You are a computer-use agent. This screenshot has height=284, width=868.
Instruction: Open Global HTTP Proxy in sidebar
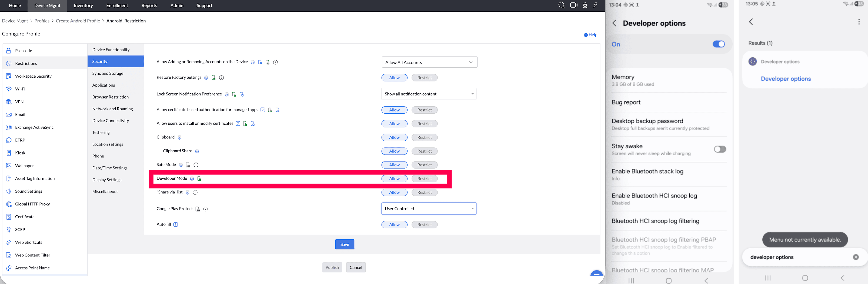tap(45, 204)
